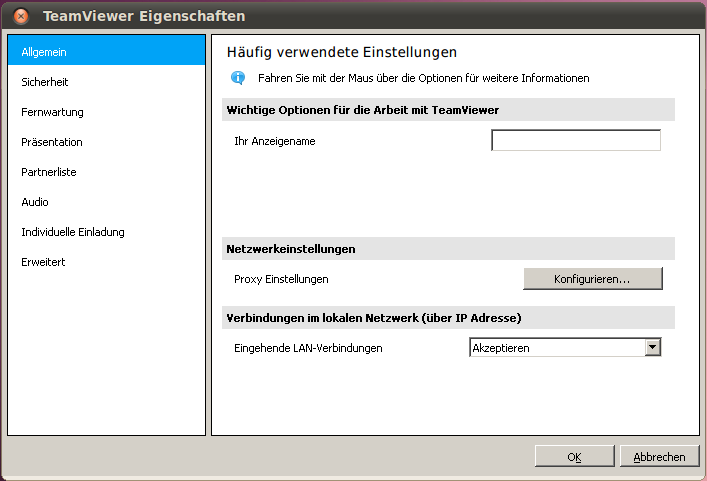Close the TeamViewer Eigenschaften window
The width and height of the screenshot is (707, 481).
(21, 16)
